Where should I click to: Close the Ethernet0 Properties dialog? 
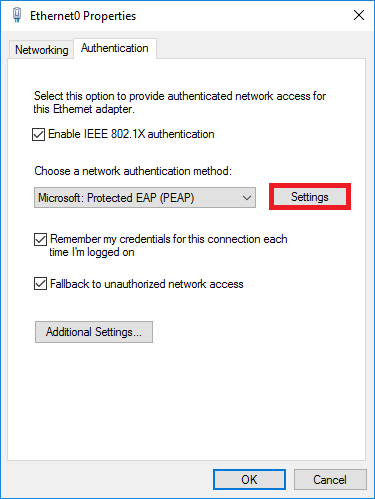point(359,15)
